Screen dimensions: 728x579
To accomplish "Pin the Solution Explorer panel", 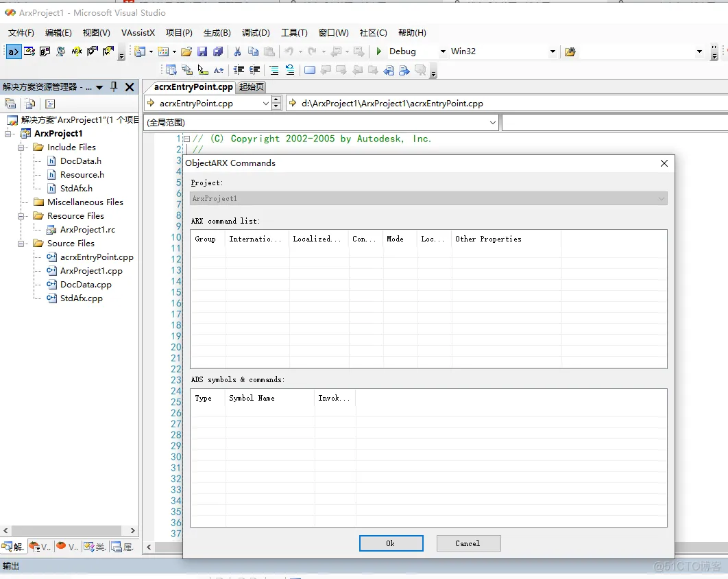I will pyautogui.click(x=114, y=87).
